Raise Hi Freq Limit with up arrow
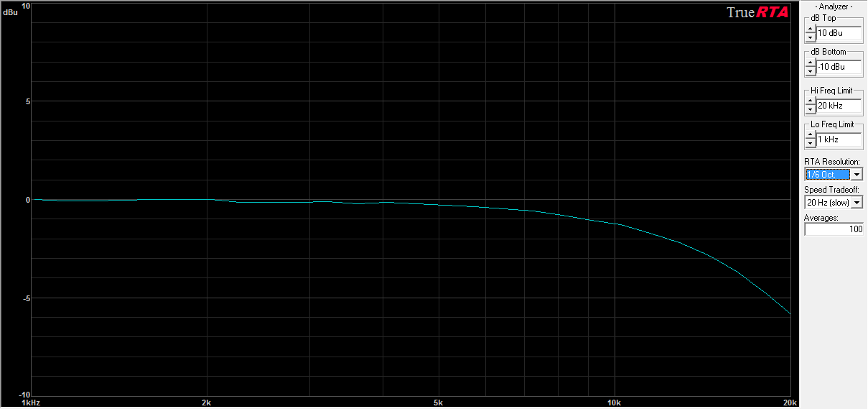 click(811, 102)
